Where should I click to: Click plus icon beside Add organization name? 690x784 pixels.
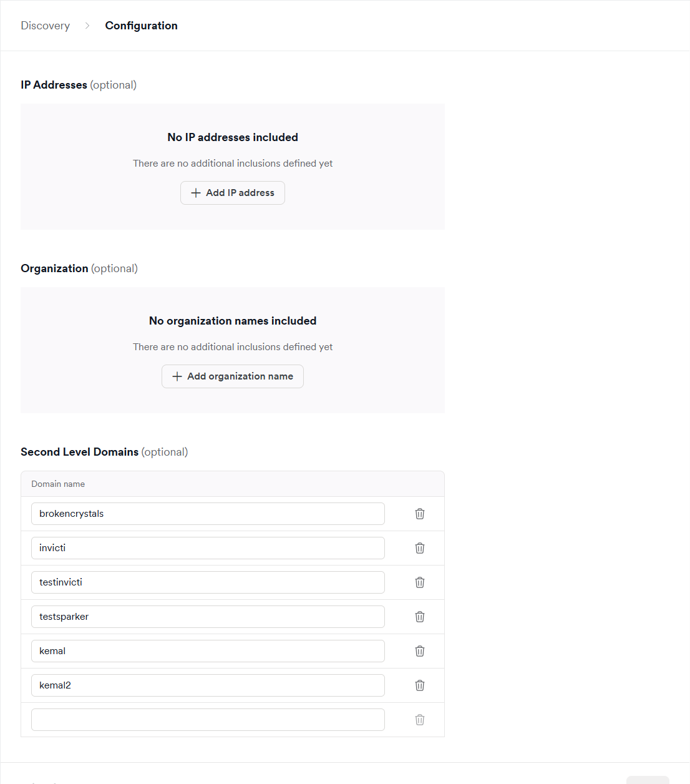(x=177, y=376)
